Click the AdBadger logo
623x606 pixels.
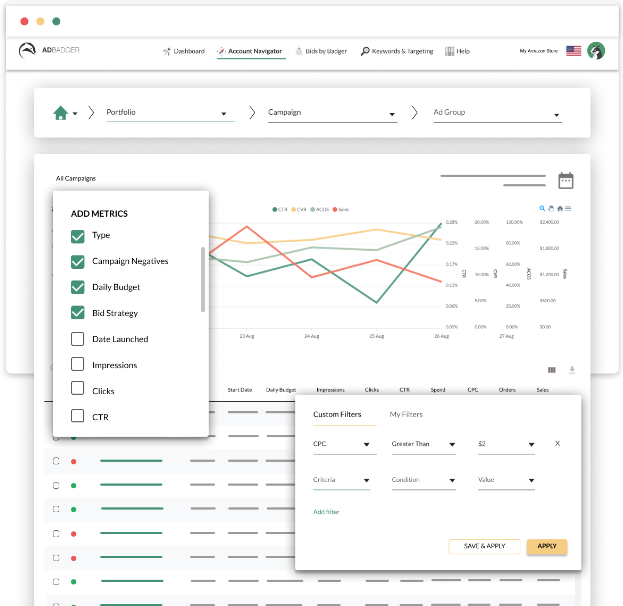tap(49, 50)
